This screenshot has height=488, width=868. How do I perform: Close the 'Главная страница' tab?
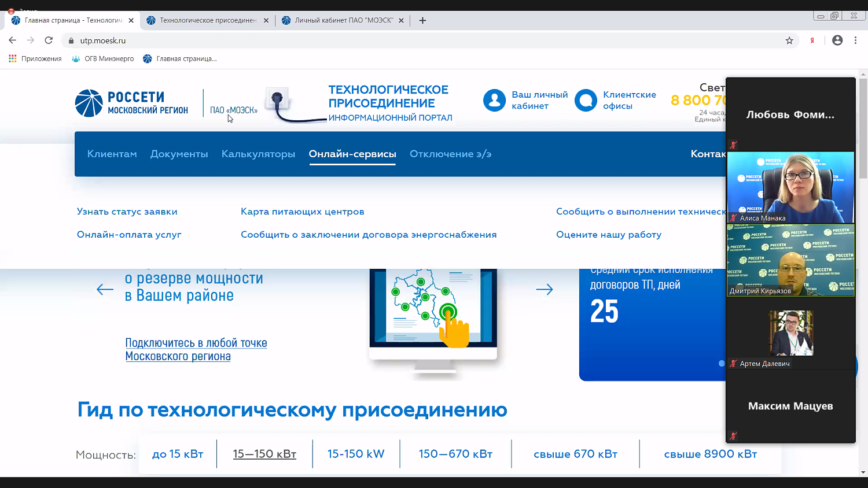coord(131,20)
